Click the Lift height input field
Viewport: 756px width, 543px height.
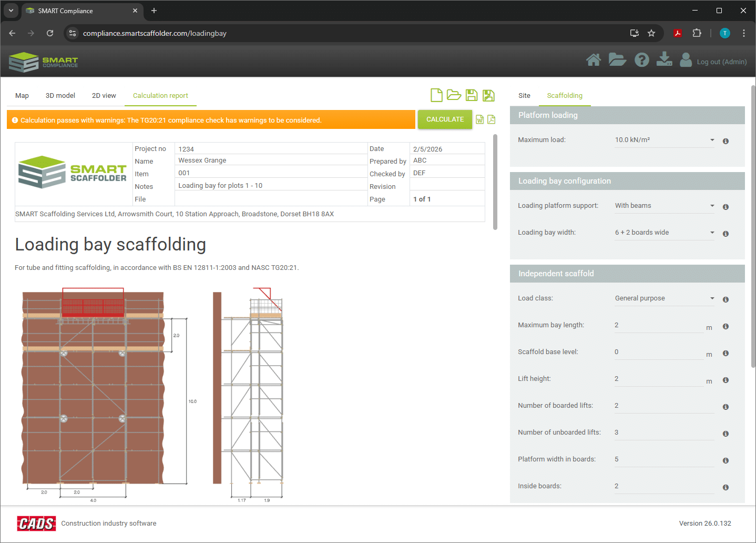tap(658, 379)
